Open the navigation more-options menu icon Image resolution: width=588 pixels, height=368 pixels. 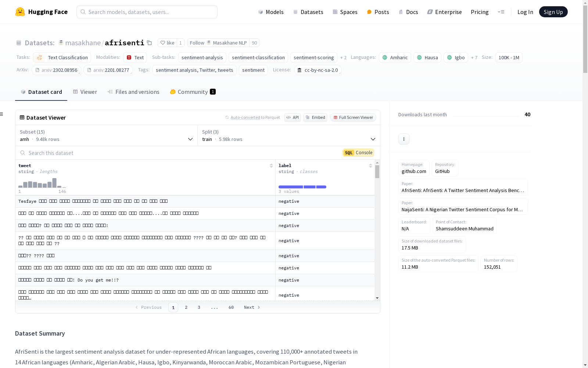(501, 12)
